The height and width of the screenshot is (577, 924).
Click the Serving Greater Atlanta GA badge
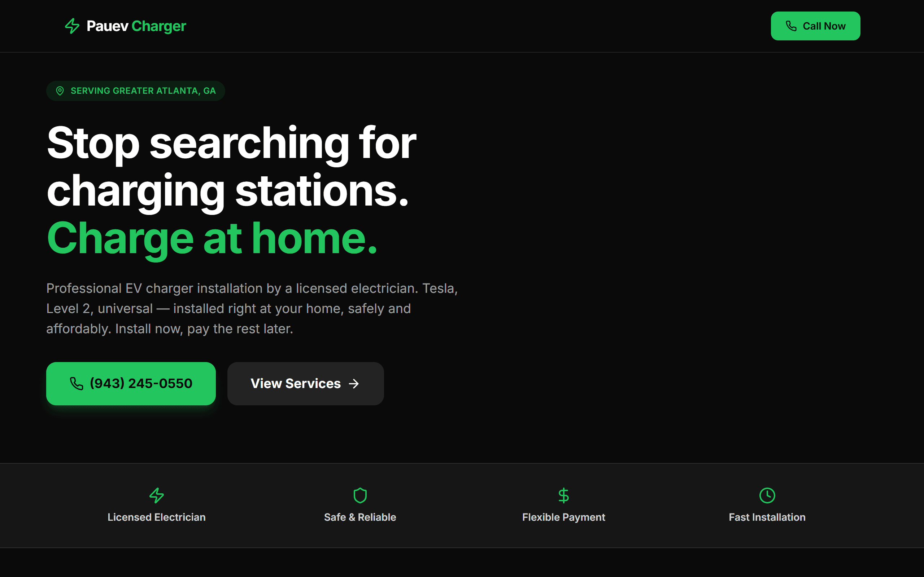click(136, 91)
